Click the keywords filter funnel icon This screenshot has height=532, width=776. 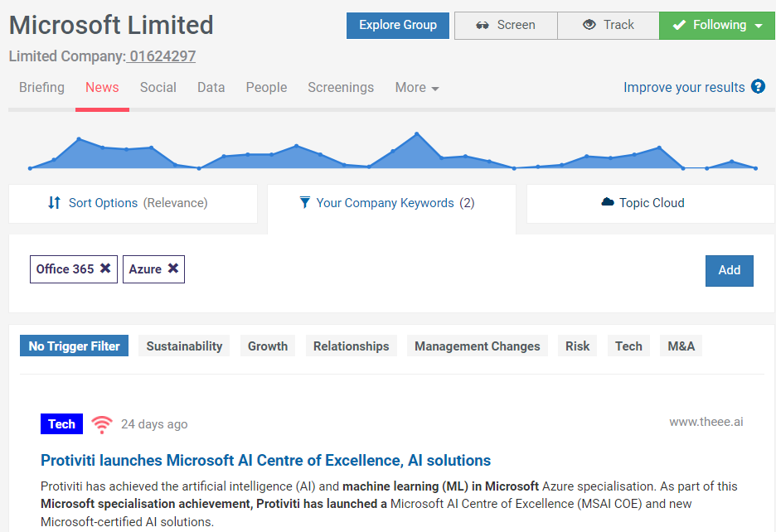tap(305, 202)
